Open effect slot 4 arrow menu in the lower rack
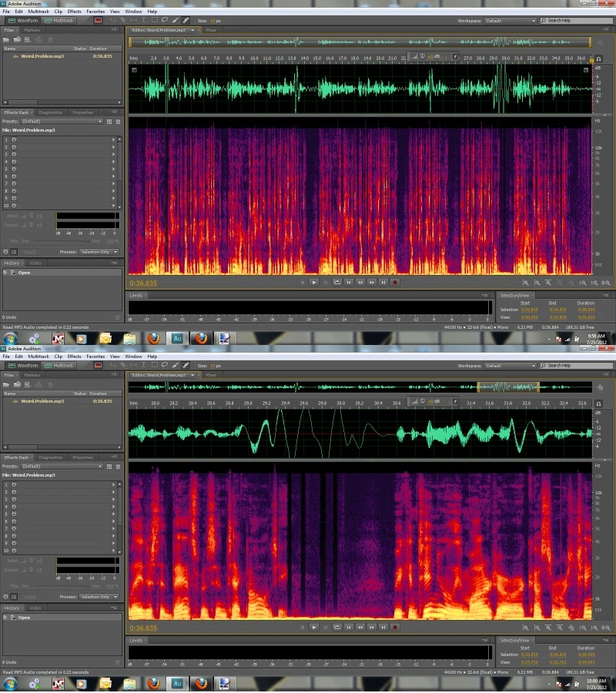The image size is (616, 693). point(113,507)
